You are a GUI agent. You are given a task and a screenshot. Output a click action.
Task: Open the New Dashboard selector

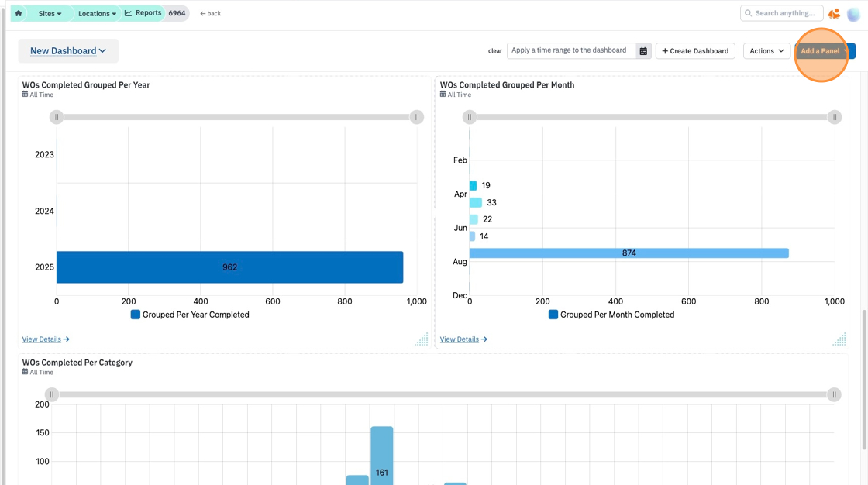click(x=68, y=51)
